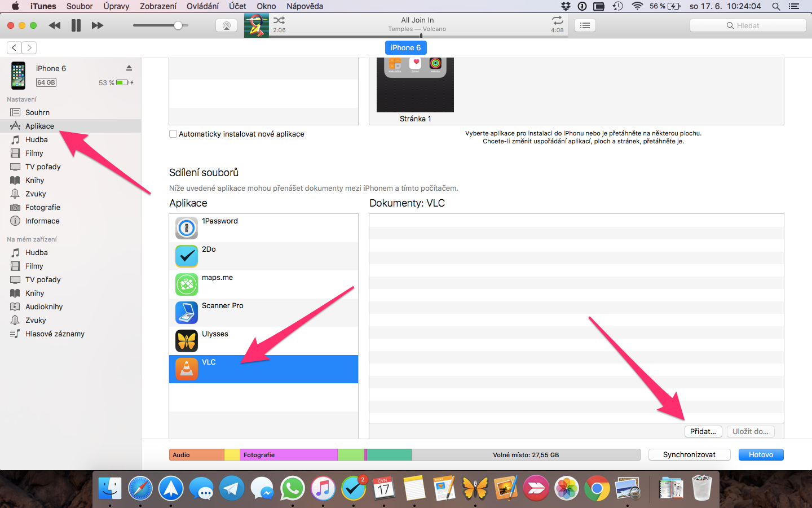Click Přidat to add files to VLC

(703, 431)
